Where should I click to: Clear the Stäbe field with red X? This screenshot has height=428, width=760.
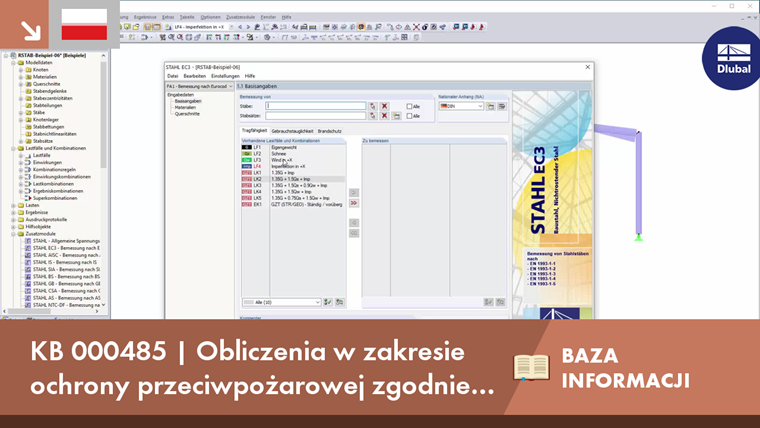point(384,106)
